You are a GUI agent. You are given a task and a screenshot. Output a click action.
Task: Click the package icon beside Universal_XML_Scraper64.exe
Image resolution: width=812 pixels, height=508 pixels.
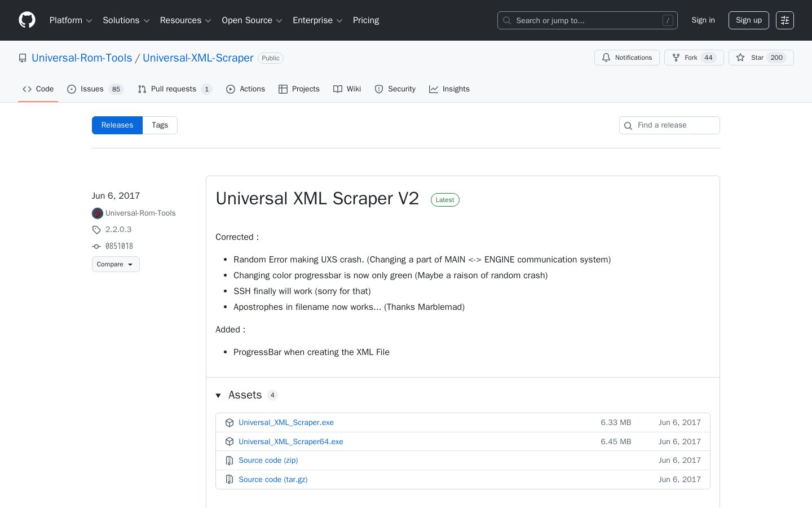230,442
